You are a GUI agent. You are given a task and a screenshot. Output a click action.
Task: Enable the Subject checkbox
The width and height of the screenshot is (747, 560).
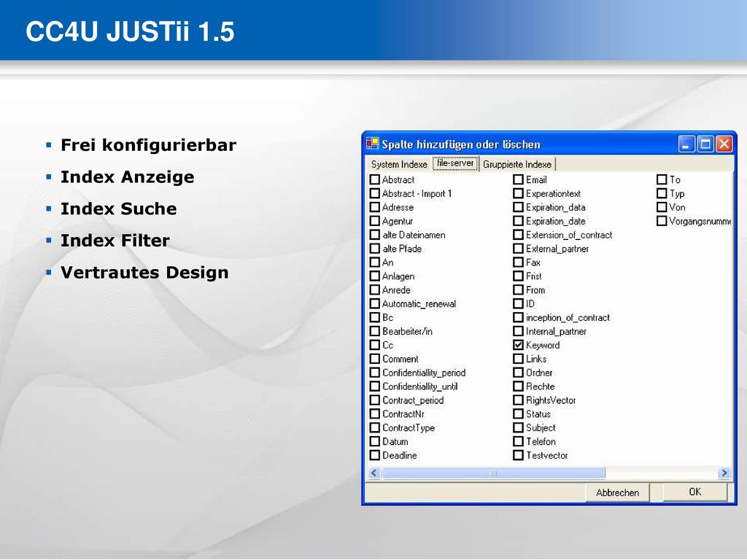click(519, 427)
